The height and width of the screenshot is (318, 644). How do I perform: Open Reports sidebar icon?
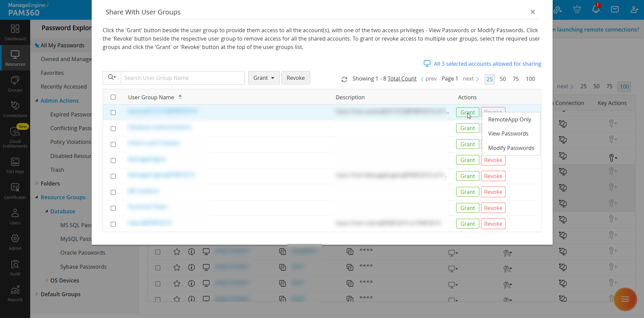point(15,294)
